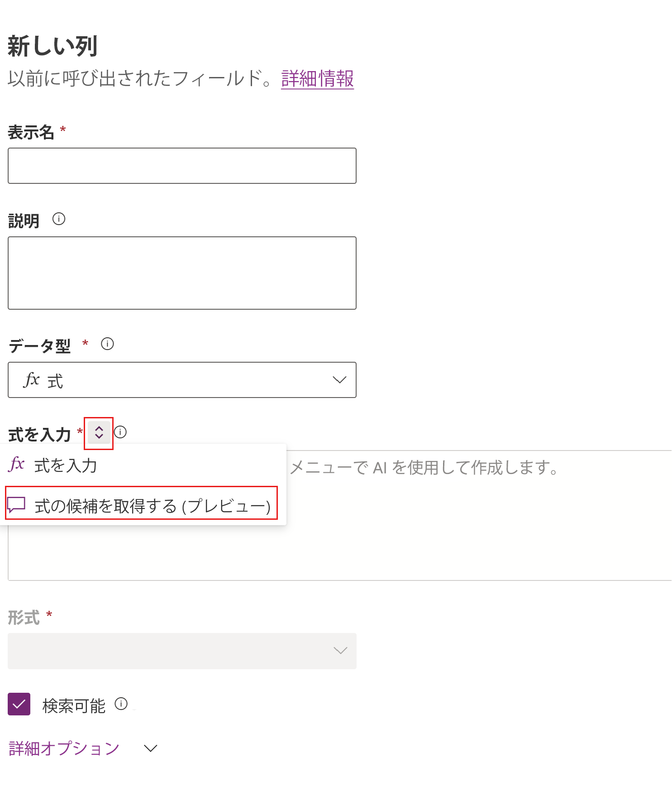Screen dimensions: 672x791
Task: Show info icon next to 検索可能
Action: [x=121, y=704]
